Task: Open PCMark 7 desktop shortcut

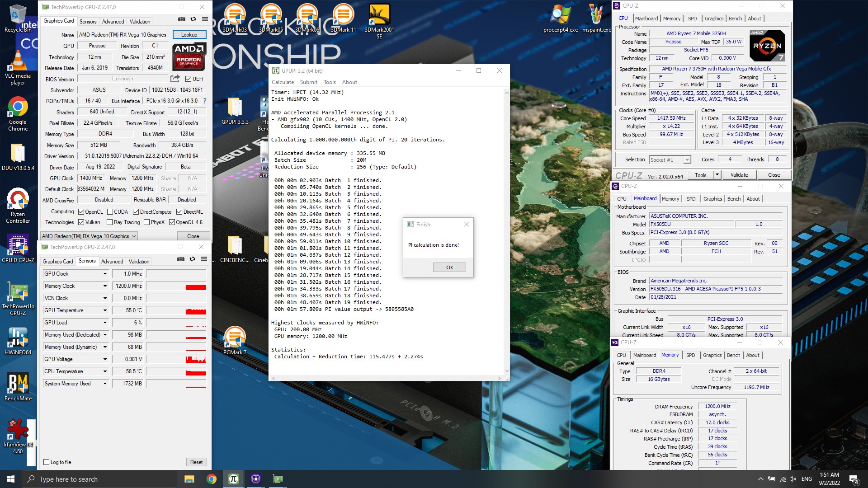Action: pos(235,340)
